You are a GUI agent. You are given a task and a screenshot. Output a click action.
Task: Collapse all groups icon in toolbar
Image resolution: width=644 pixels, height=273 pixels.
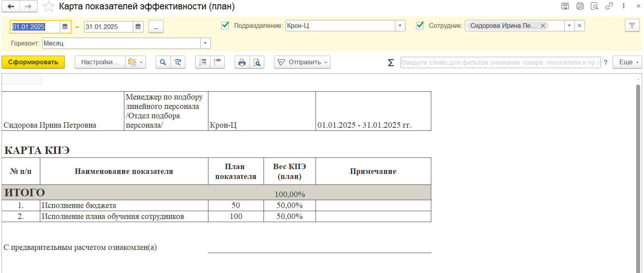[217, 62]
